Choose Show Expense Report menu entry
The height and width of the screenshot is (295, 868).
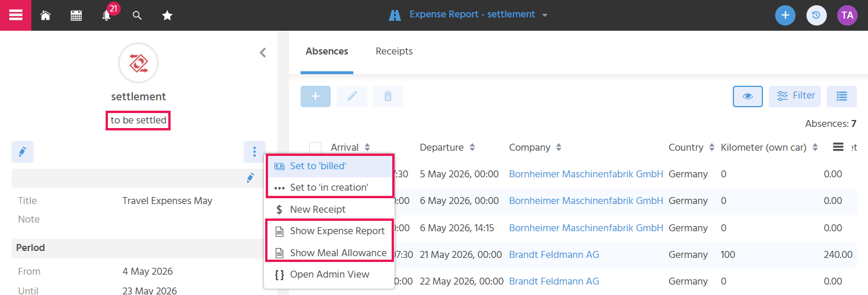330,231
